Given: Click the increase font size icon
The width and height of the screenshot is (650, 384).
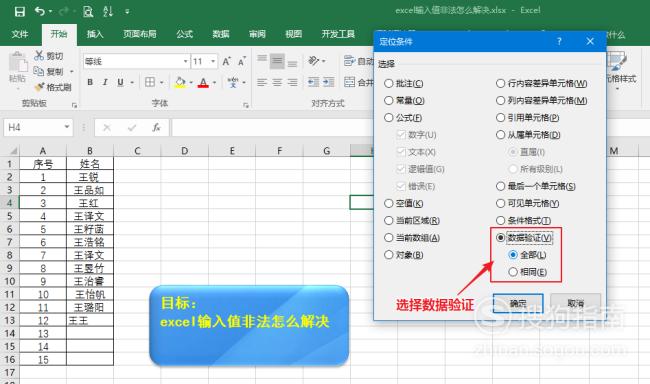Looking at the screenshot, I should 226,61.
